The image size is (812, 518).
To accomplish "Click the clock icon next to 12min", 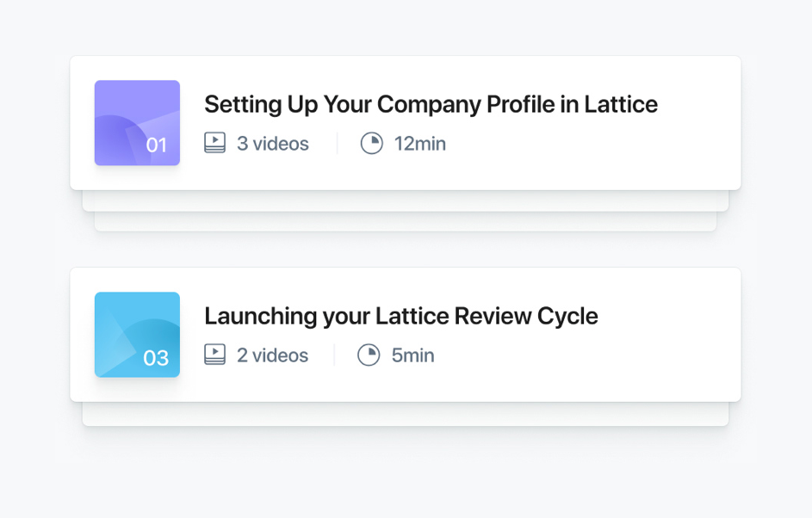I will (x=371, y=143).
